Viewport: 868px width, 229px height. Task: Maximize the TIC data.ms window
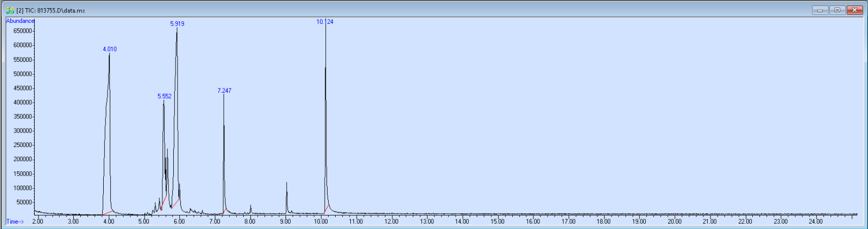(837, 10)
